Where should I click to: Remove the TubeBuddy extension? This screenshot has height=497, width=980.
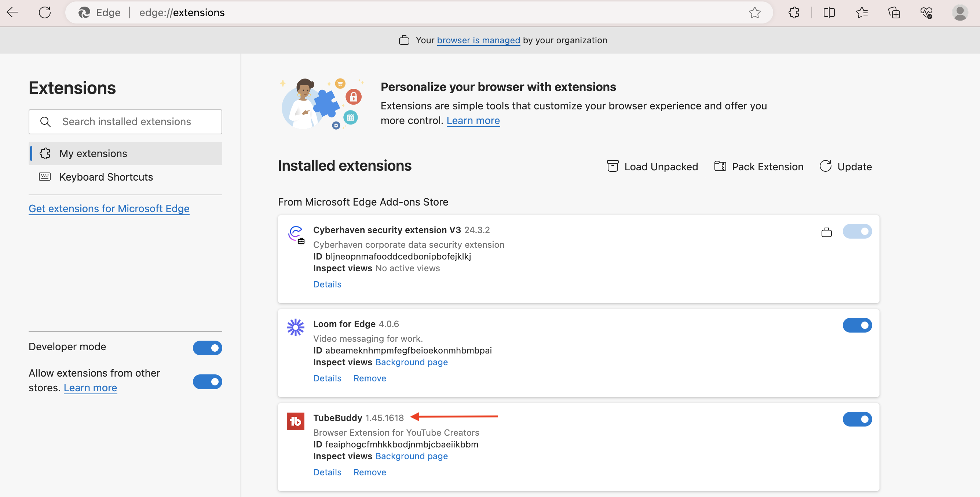(x=369, y=472)
